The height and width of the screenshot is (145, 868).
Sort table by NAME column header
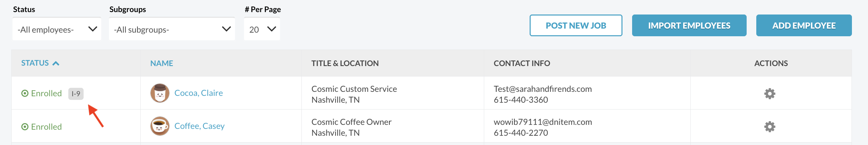162,63
